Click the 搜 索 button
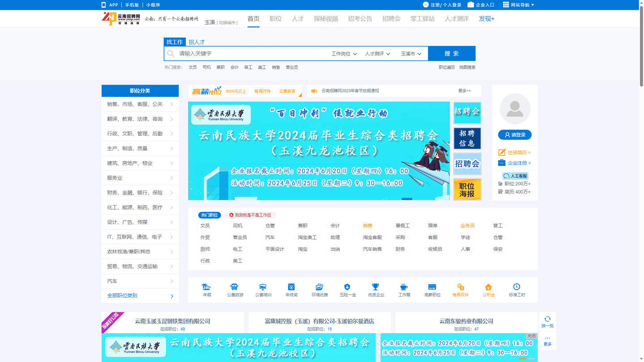 click(452, 54)
